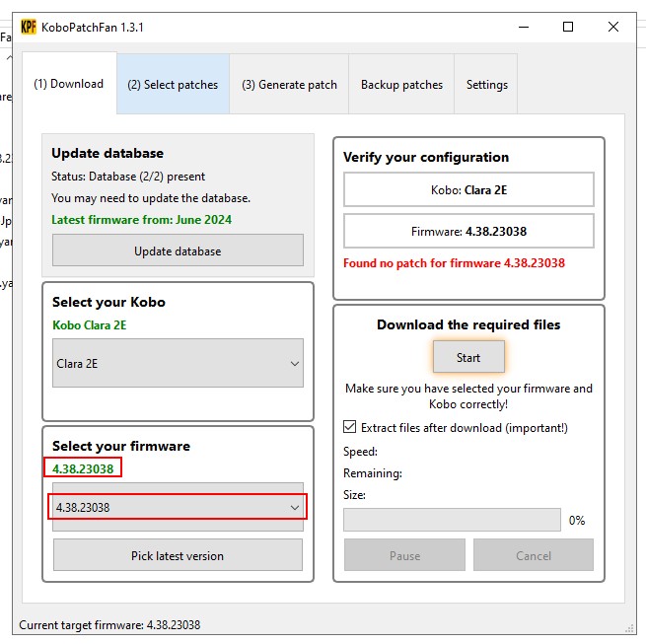
Task: Click the download progress bar
Action: (452, 520)
